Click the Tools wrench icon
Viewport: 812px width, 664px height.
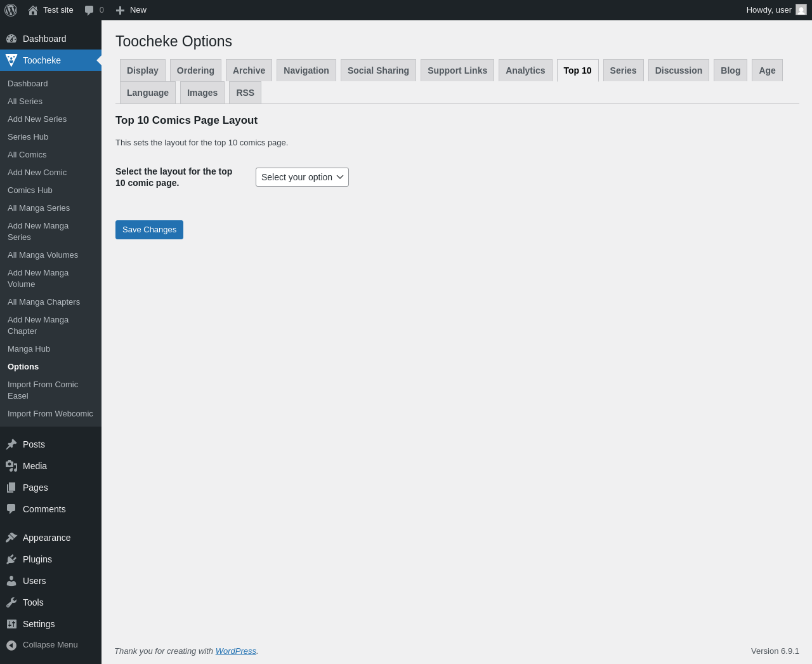point(11,602)
